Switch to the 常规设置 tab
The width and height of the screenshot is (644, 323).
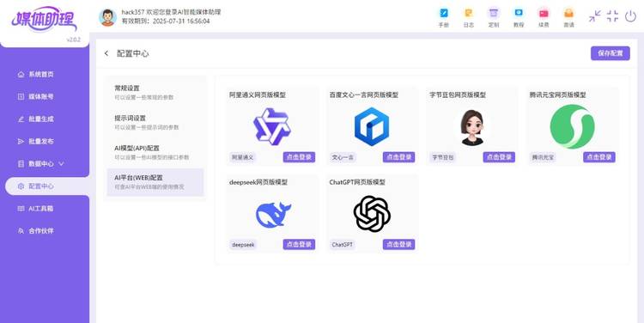click(155, 92)
